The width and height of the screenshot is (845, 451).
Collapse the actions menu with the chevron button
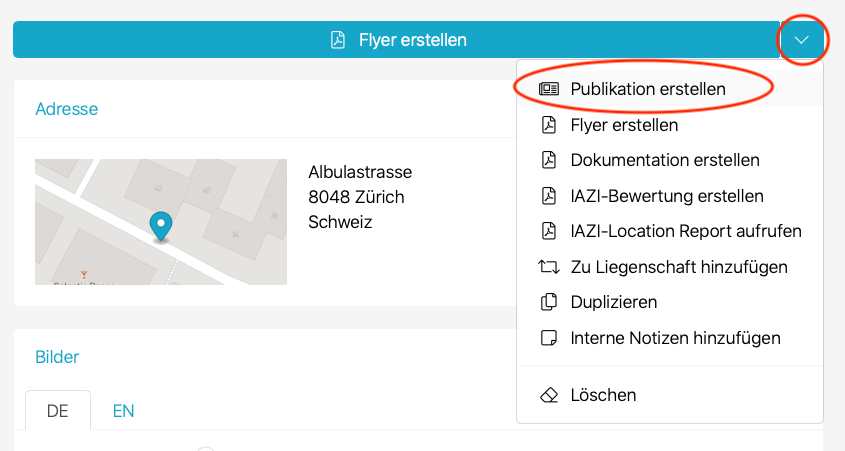[x=802, y=40]
